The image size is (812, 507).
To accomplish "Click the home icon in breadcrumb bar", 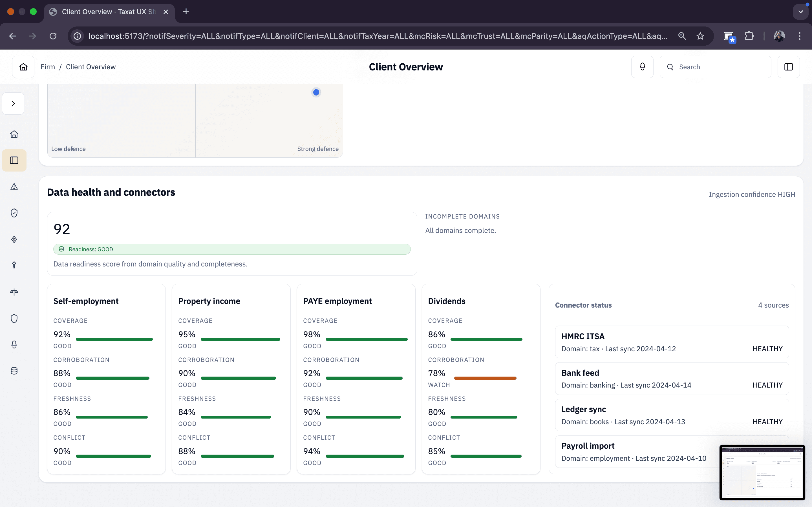I will point(23,67).
